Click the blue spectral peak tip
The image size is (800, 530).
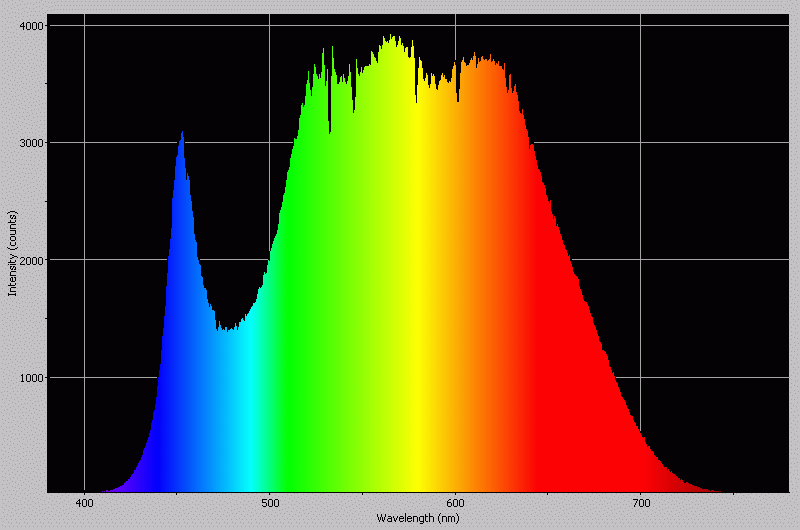(182, 133)
